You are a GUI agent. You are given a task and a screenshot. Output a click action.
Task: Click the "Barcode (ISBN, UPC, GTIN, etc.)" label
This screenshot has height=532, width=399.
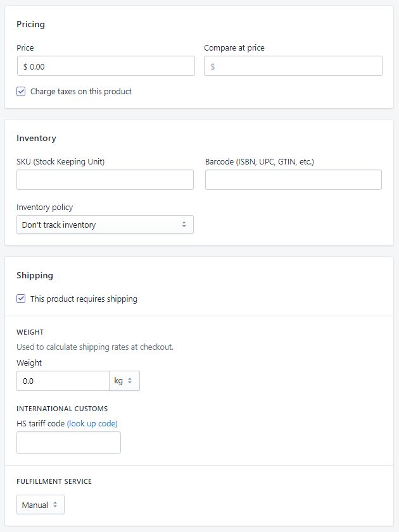click(260, 161)
